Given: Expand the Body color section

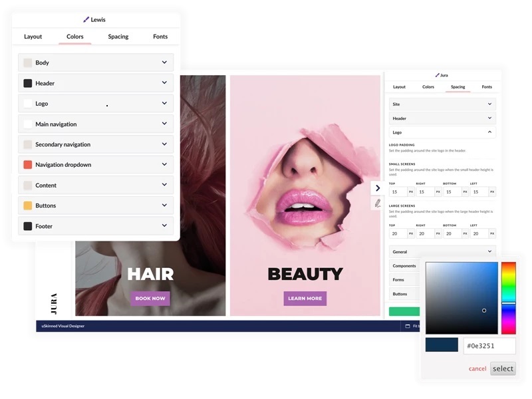Looking at the screenshot, I should (164, 63).
